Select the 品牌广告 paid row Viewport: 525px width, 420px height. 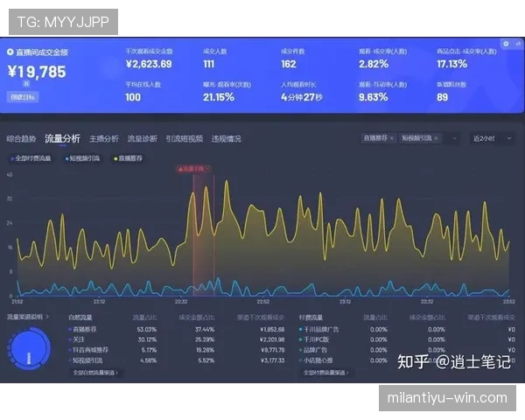pyautogui.click(x=407, y=350)
